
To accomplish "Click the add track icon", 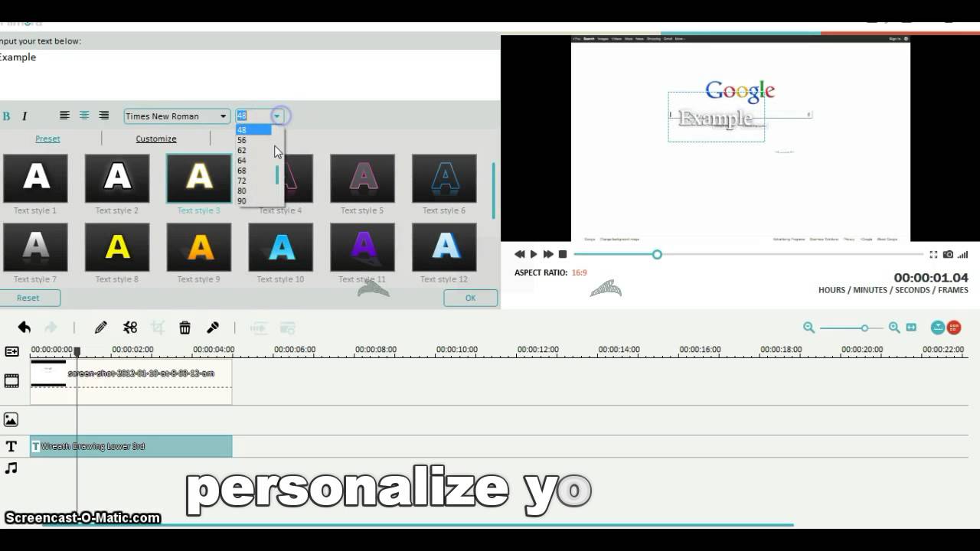I will coord(11,351).
